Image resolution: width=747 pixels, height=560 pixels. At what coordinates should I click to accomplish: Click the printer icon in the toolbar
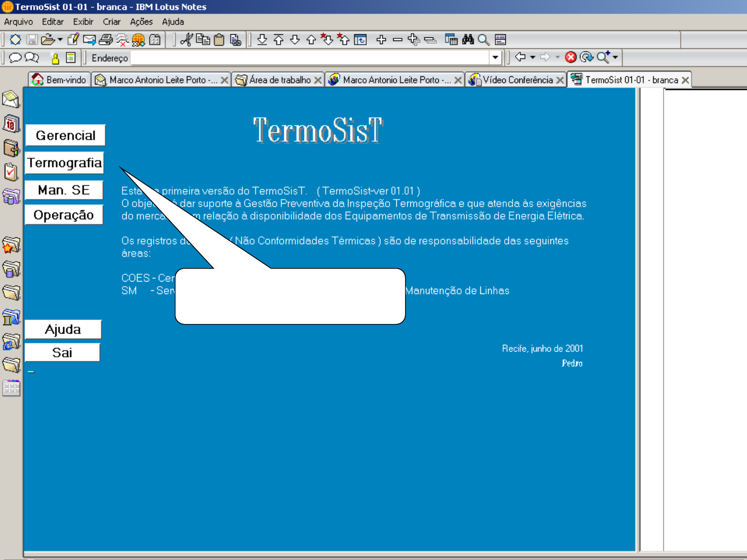106,39
